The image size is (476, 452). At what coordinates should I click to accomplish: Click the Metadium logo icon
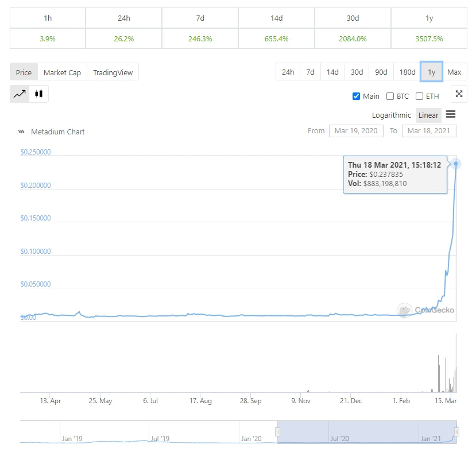21,132
